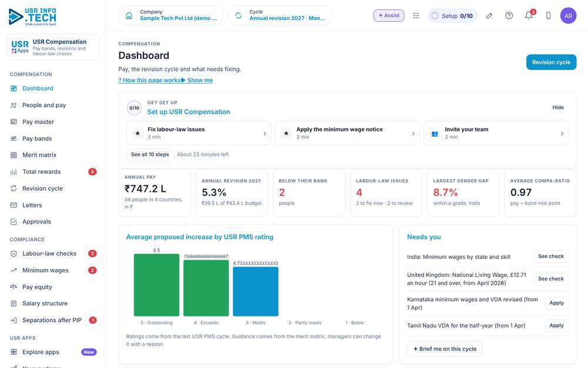
Task: Open the Labour-law issues 4 card
Action: (x=386, y=193)
